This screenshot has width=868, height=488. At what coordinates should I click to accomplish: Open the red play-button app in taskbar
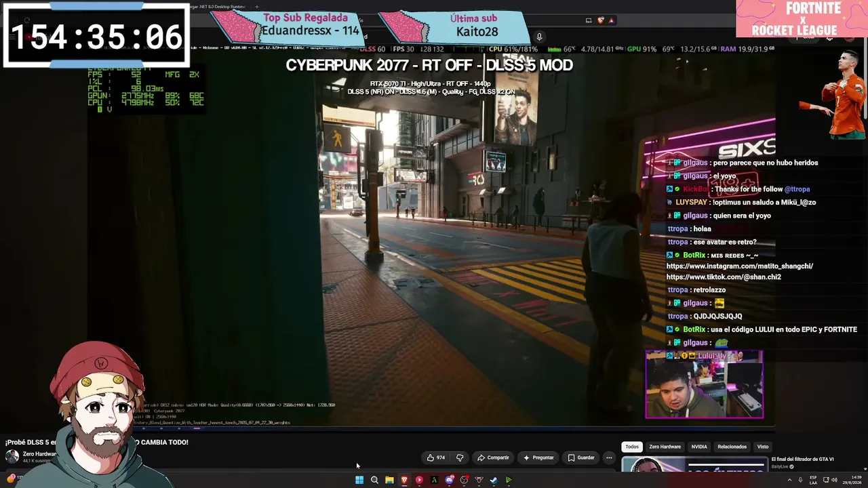tap(419, 480)
